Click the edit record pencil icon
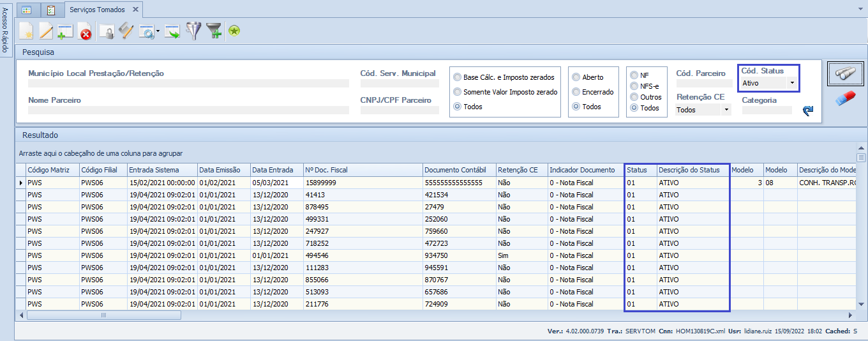The width and height of the screenshot is (868, 341). [x=46, y=31]
